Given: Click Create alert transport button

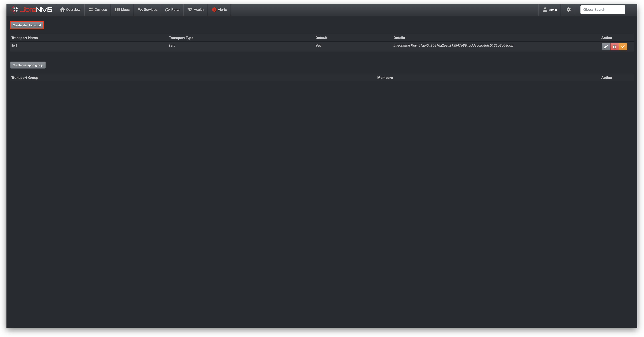Looking at the screenshot, I should pos(27,25).
